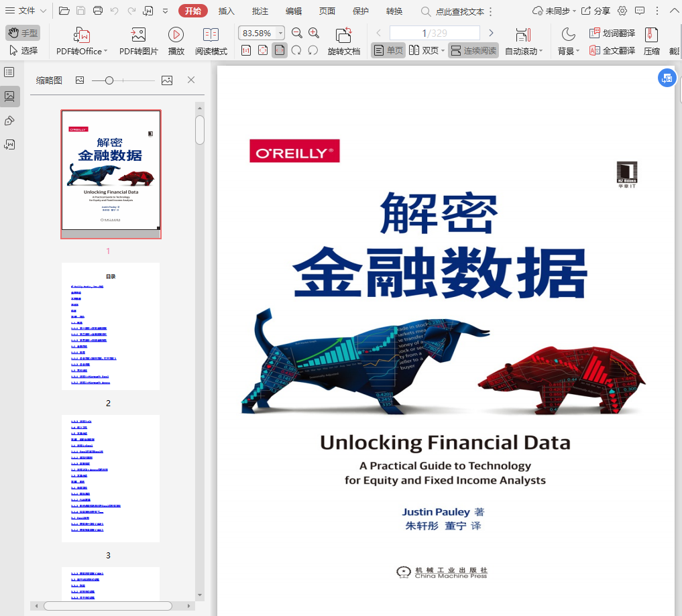Click the larger thumbnail size icon
Image resolution: width=682 pixels, height=616 pixels.
coord(167,80)
